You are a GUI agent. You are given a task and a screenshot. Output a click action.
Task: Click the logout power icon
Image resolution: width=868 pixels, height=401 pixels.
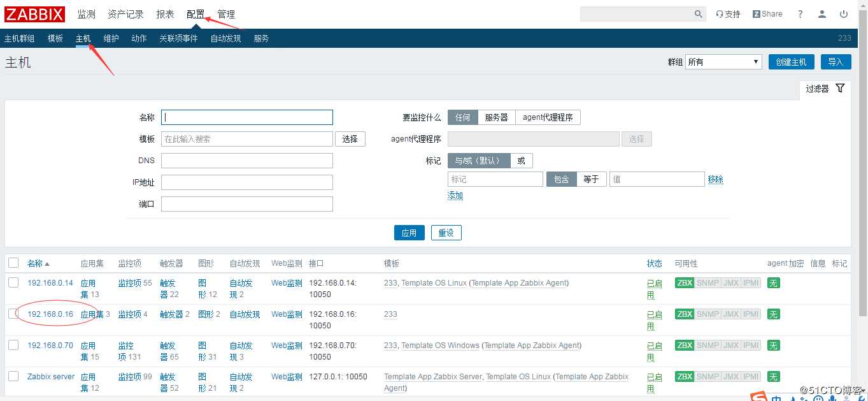(844, 14)
